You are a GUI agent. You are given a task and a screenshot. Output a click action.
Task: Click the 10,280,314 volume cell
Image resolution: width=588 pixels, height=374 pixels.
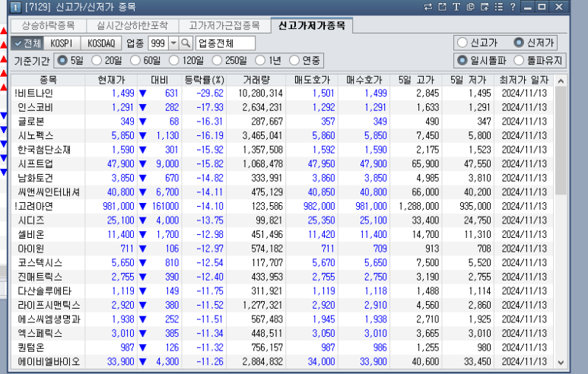[x=260, y=93]
